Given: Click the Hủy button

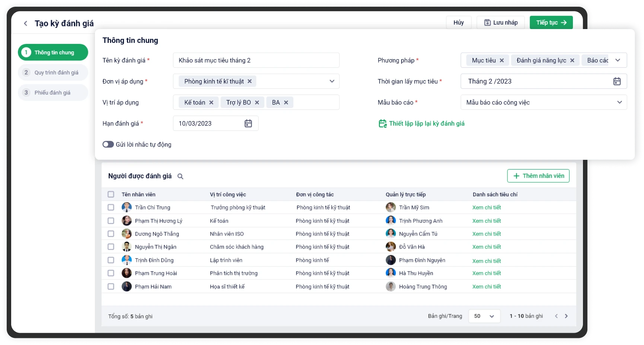Looking at the screenshot, I should (x=459, y=22).
